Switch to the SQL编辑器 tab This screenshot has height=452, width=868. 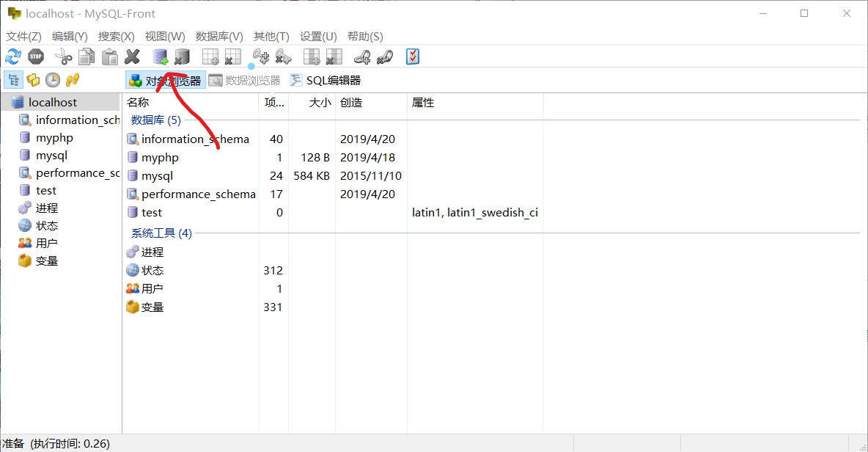click(325, 81)
